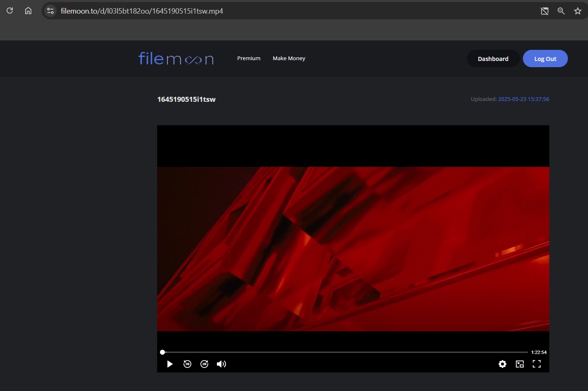Click the site permissions icon in address bar

[x=50, y=11]
